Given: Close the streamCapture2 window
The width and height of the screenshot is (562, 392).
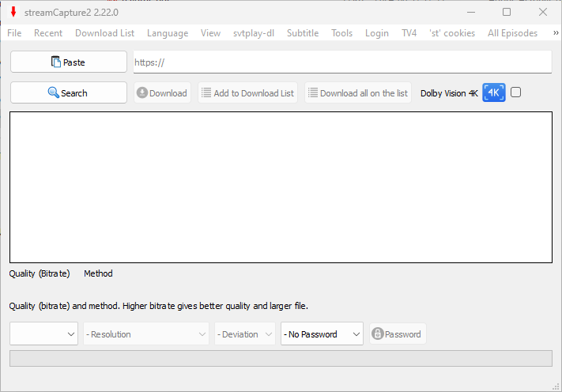Looking at the screenshot, I should pyautogui.click(x=543, y=12).
